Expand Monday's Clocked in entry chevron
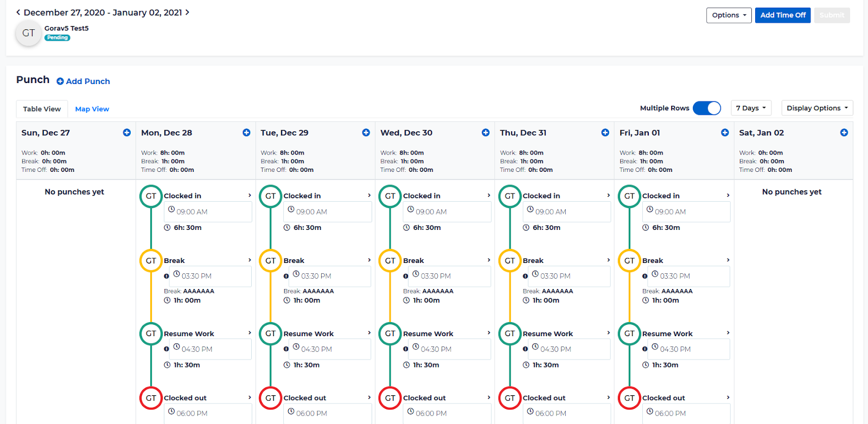This screenshot has width=868, height=424. (250, 196)
